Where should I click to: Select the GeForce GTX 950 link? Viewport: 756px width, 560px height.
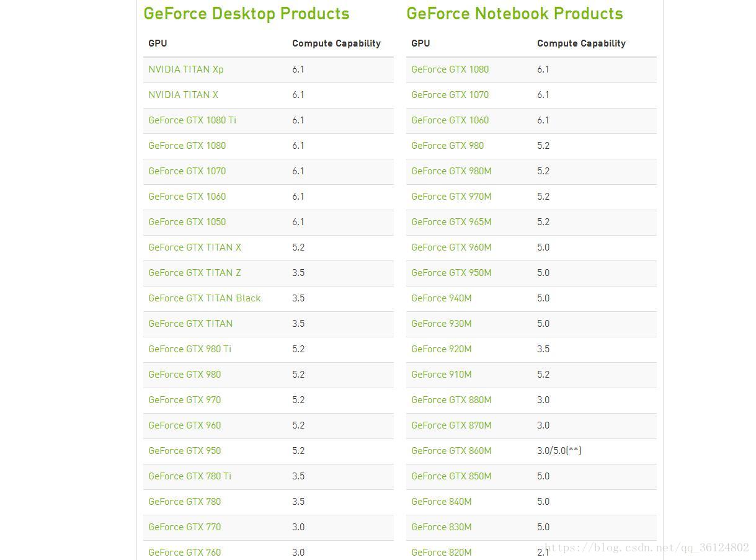[184, 451]
